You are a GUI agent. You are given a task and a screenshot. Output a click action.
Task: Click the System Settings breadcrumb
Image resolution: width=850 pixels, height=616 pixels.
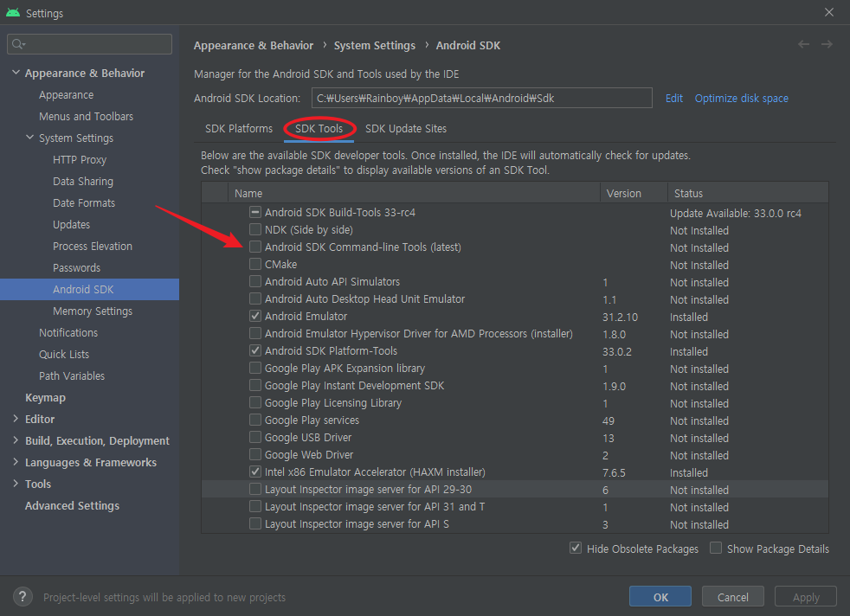[x=375, y=46]
